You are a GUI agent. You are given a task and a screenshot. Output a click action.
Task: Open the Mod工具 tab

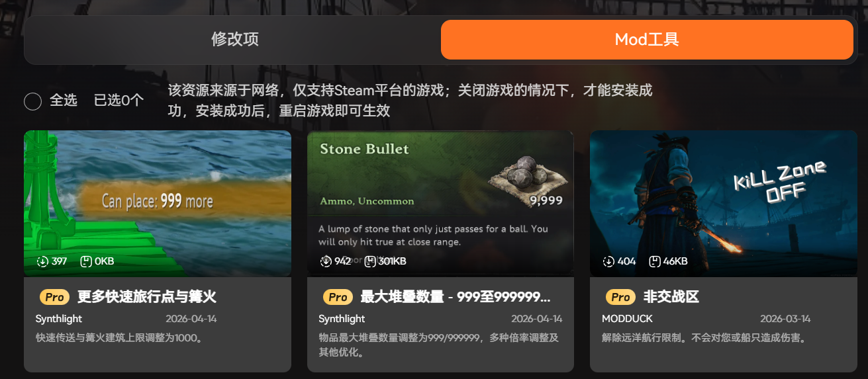coord(647,40)
